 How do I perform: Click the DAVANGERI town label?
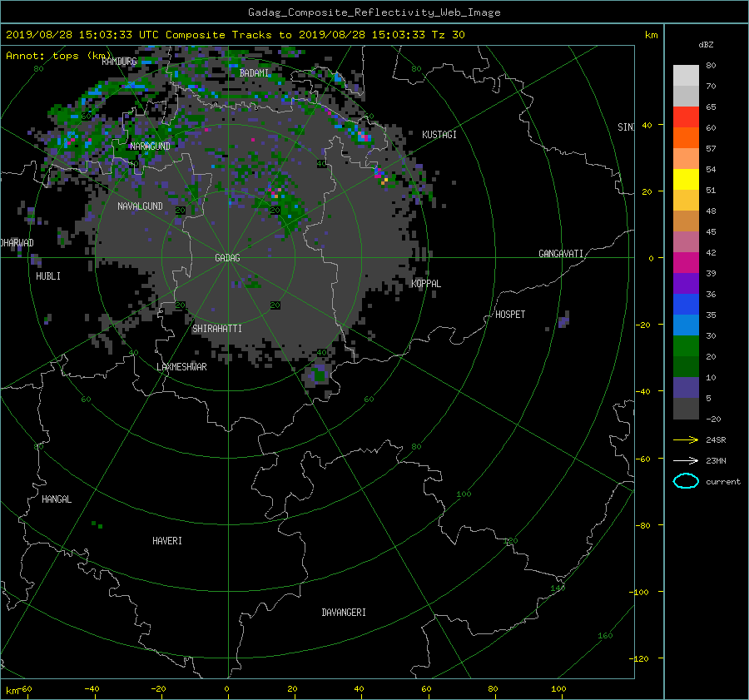tap(344, 613)
